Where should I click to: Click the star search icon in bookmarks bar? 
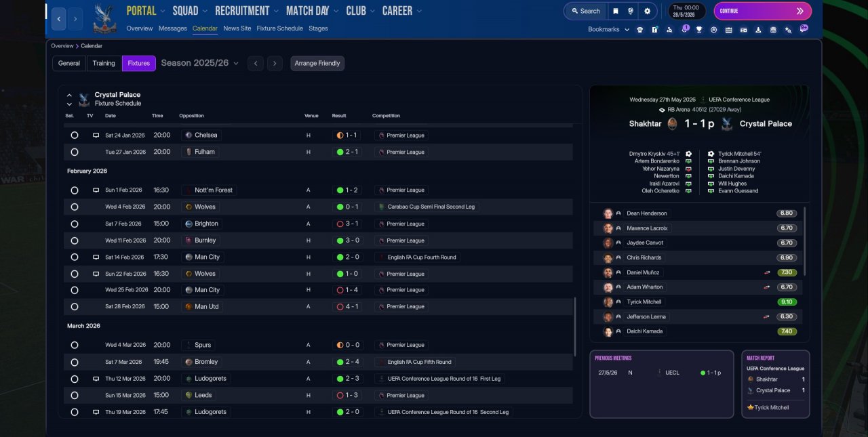click(787, 30)
